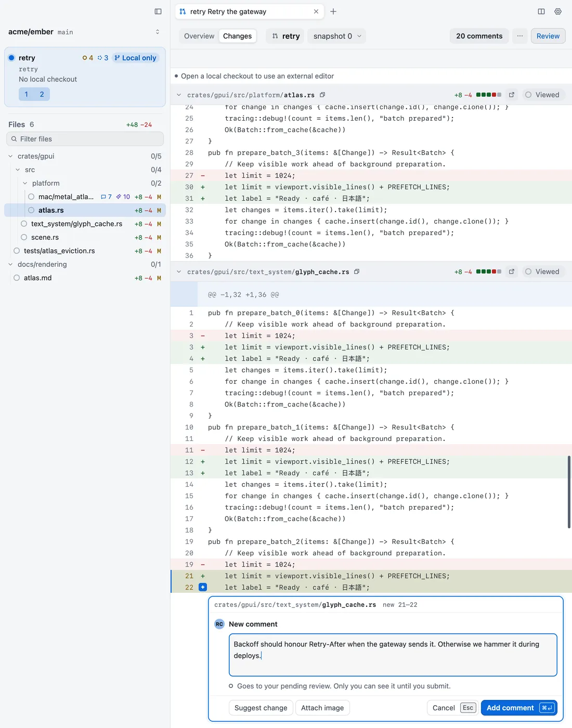The width and height of the screenshot is (572, 728).
Task: Click comments count badge on mac/metal_atla row
Action: point(106,197)
